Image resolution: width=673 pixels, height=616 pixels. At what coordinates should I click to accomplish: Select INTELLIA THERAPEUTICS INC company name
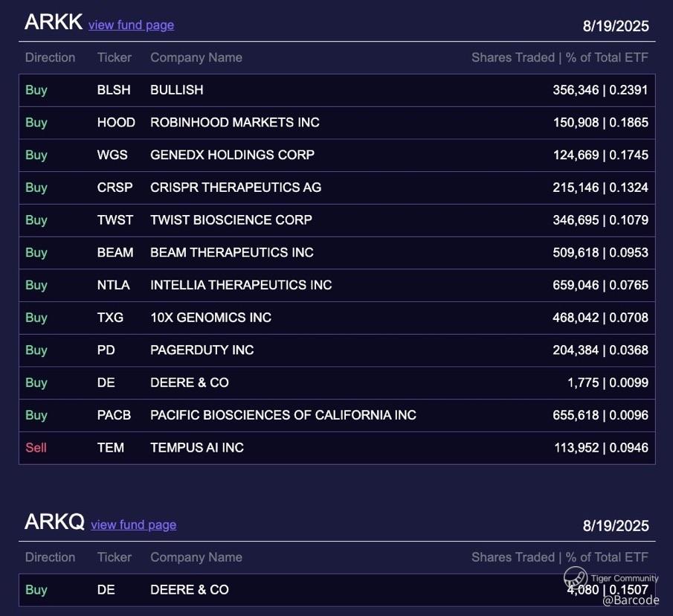click(x=241, y=285)
